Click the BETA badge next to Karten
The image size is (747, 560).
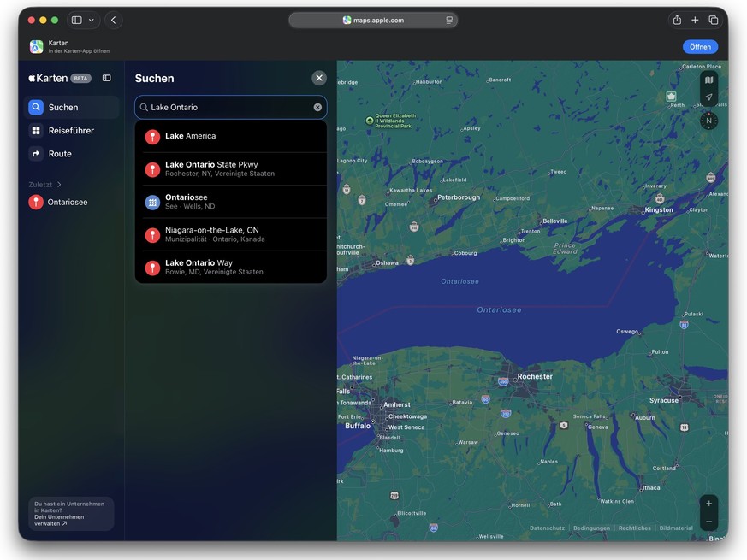80,78
